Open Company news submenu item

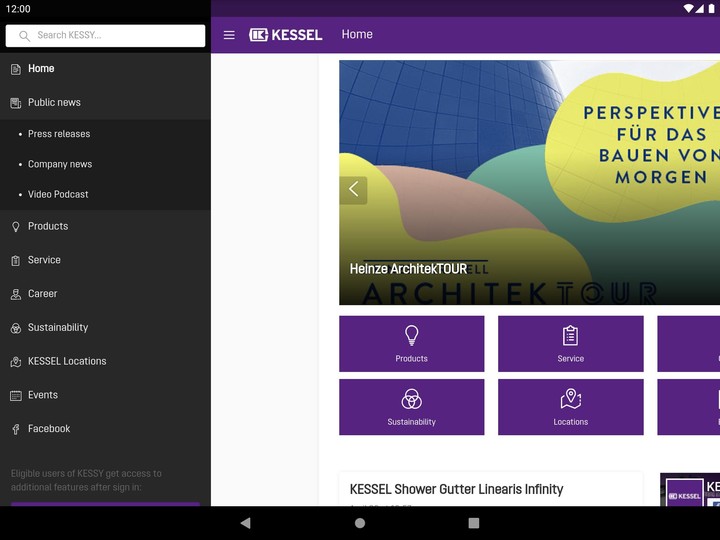(x=105, y=164)
